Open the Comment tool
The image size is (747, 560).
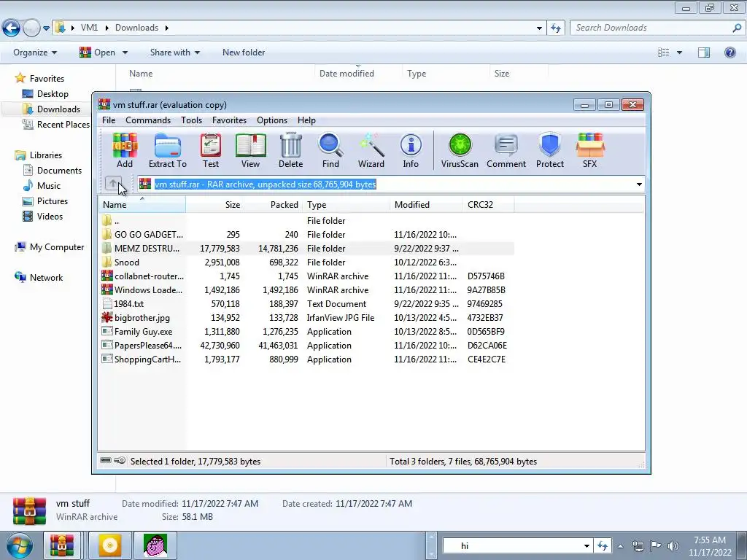tap(506, 150)
